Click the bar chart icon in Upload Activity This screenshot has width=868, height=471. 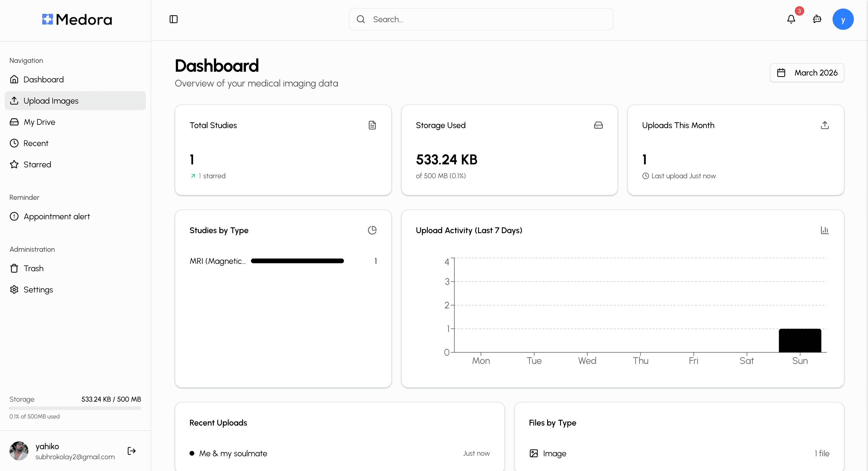tap(824, 230)
